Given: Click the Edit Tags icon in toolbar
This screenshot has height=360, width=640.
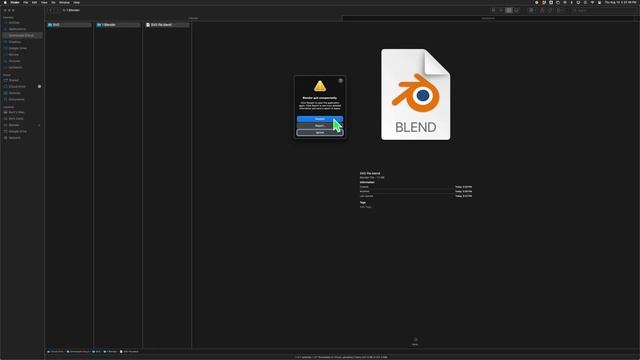Looking at the screenshot, I should (x=550, y=10).
